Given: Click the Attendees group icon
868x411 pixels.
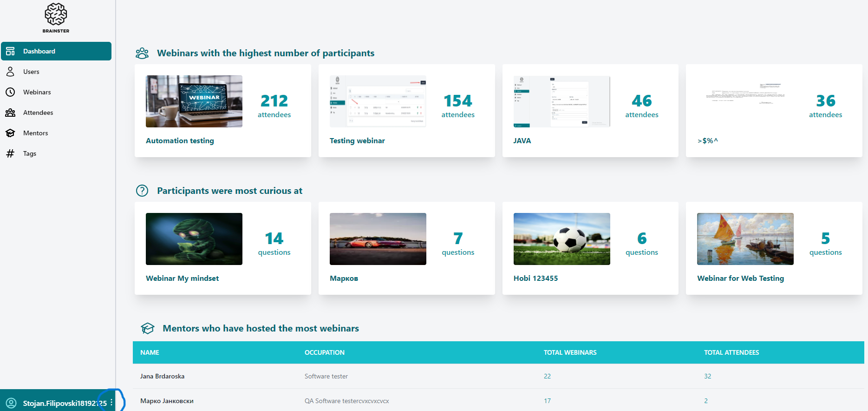Looking at the screenshot, I should 10,113.
